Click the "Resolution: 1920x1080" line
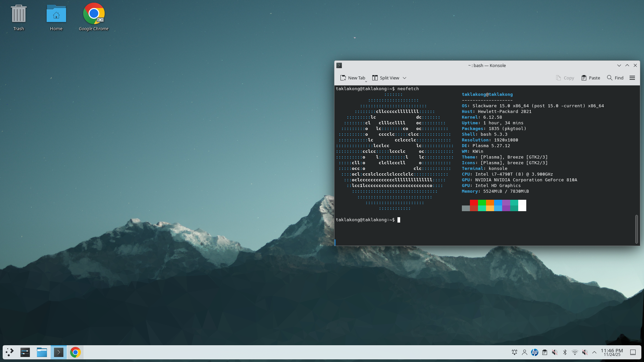The width and height of the screenshot is (644, 362). click(x=490, y=140)
